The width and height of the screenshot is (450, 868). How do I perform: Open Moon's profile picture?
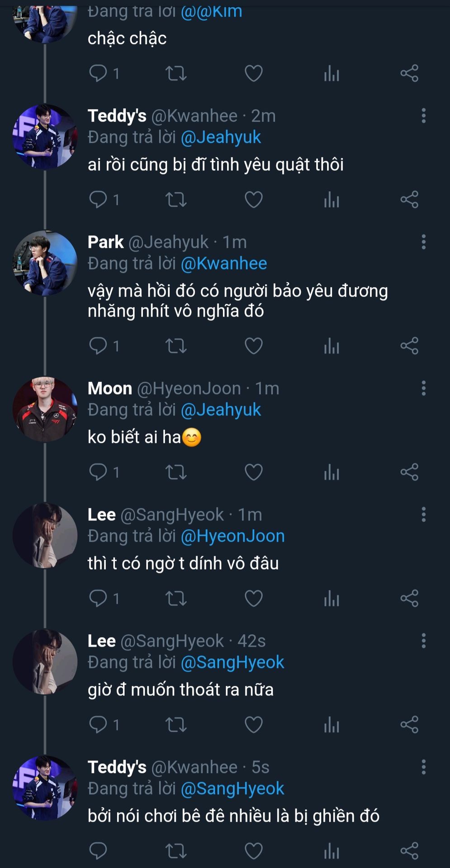45,409
